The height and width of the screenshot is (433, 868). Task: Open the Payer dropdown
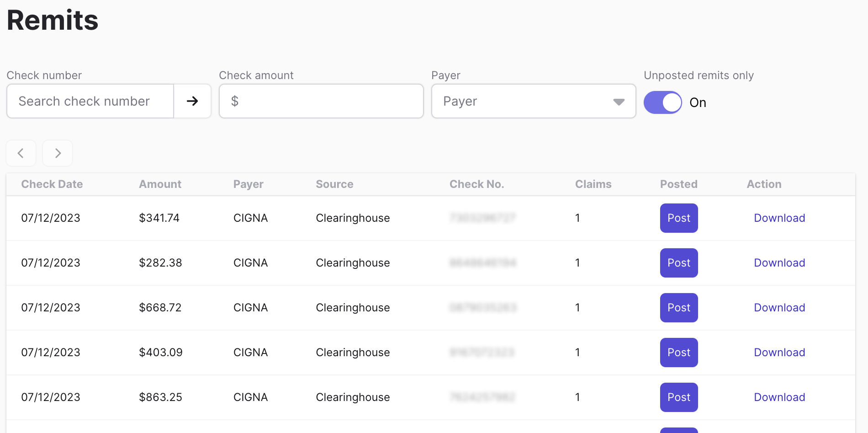[533, 101]
